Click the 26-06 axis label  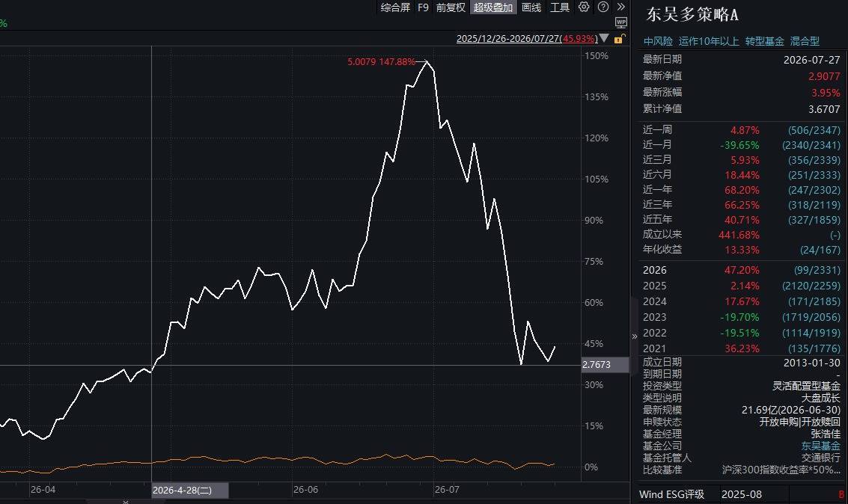[305, 489]
